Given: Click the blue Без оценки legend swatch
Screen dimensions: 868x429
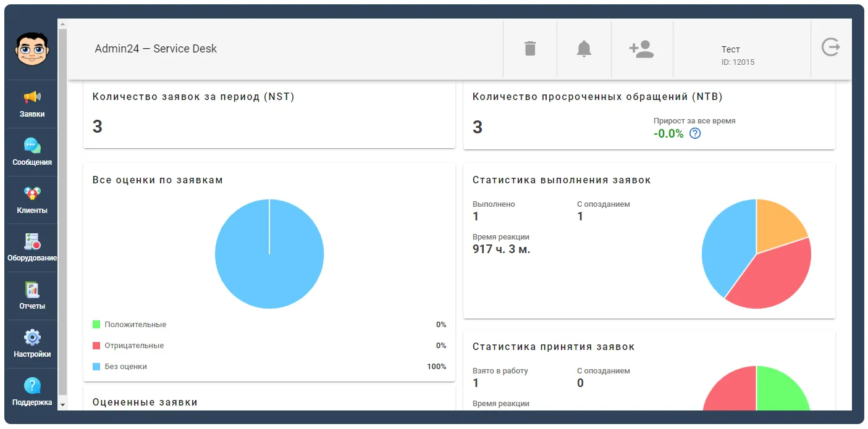Looking at the screenshot, I should click(x=96, y=366).
